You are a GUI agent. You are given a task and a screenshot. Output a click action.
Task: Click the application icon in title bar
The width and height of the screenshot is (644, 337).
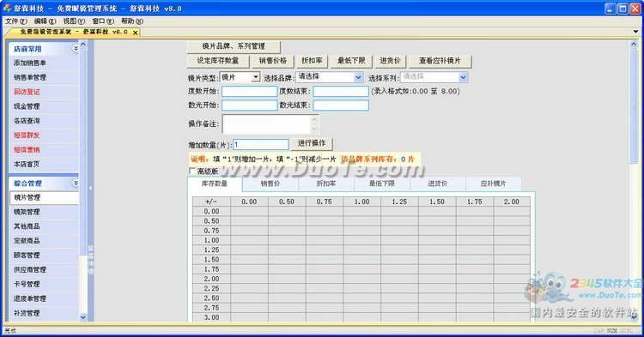pos(7,8)
